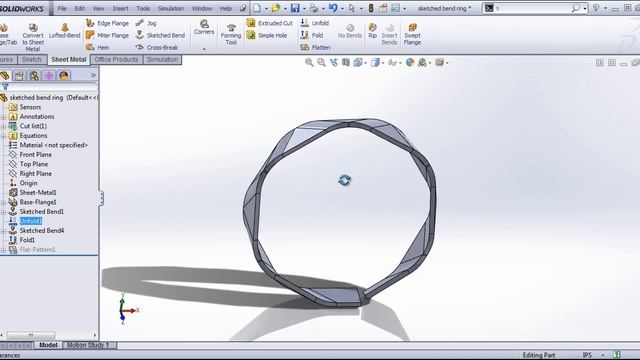Viewport: 640px width, 360px height.
Task: Open the ConfigurationManager tab
Action: (34, 76)
